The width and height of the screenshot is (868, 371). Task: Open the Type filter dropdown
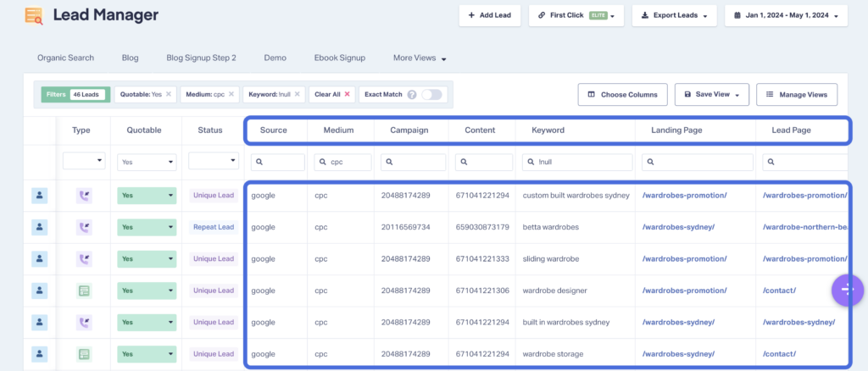tap(84, 161)
